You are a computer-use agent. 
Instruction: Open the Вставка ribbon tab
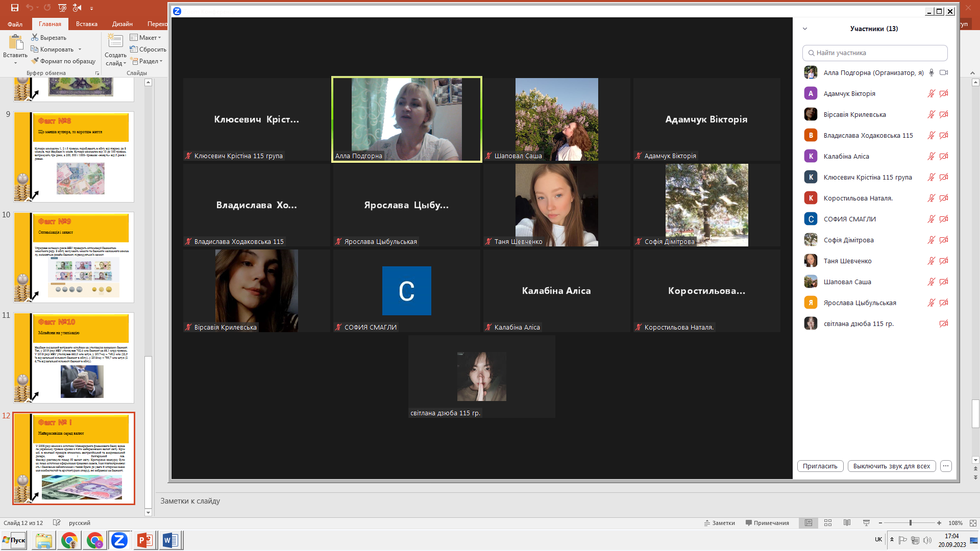[86, 24]
